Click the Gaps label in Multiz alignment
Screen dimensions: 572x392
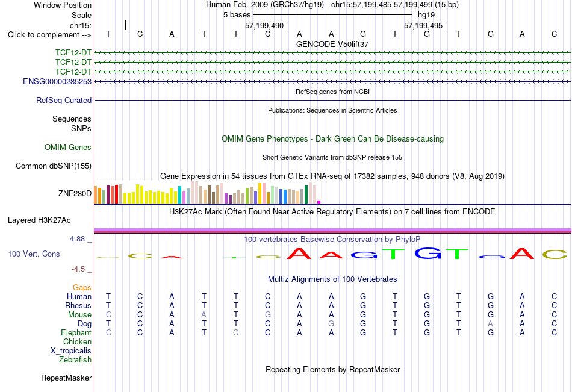[x=82, y=288]
